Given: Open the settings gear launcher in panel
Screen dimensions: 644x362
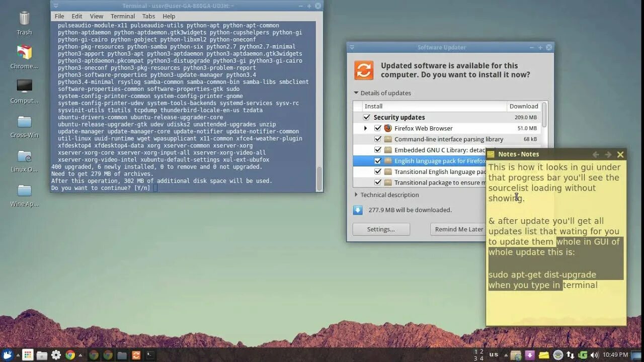Looking at the screenshot, I should tap(56, 355).
